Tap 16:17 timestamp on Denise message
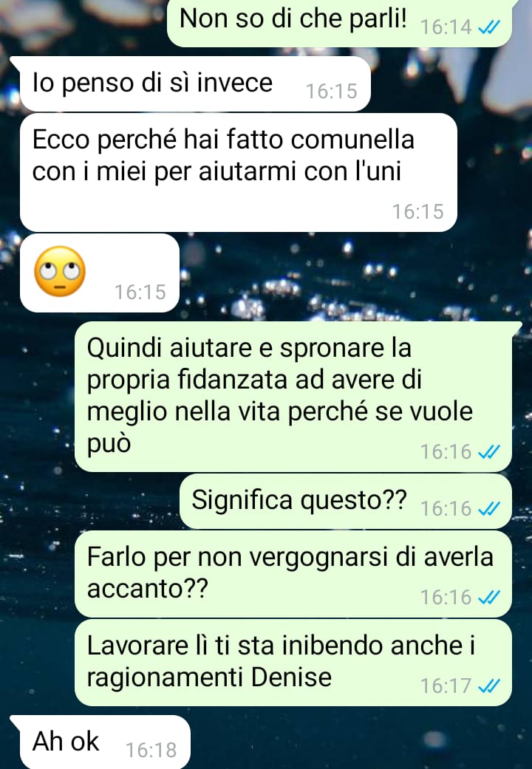This screenshot has height=769, width=532. point(446,686)
